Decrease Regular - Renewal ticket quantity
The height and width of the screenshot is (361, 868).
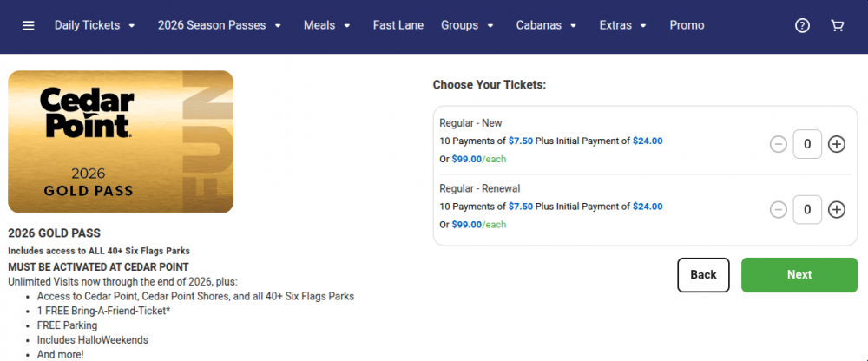tap(779, 209)
